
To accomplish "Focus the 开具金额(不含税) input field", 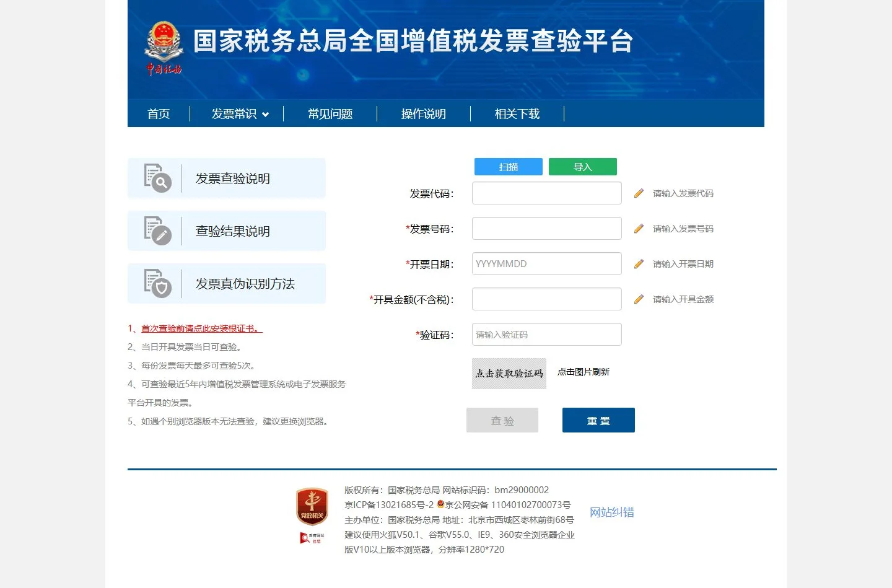I will point(547,299).
